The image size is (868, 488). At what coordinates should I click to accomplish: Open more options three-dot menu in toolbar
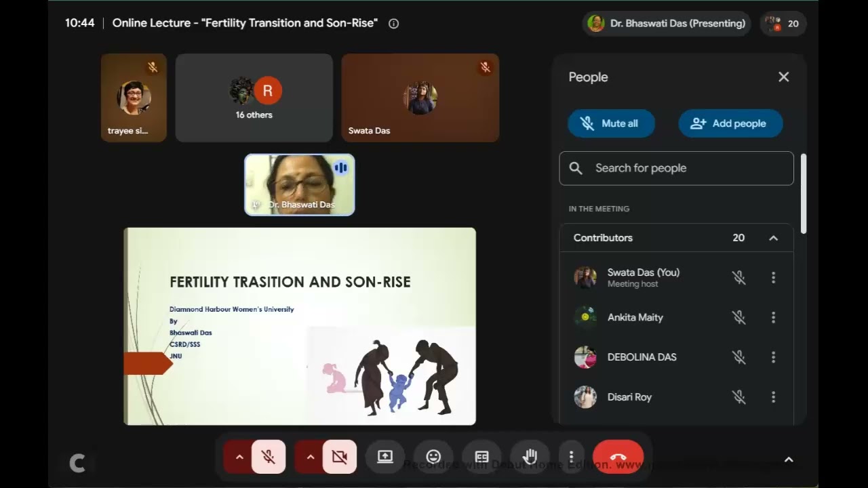[x=571, y=457]
